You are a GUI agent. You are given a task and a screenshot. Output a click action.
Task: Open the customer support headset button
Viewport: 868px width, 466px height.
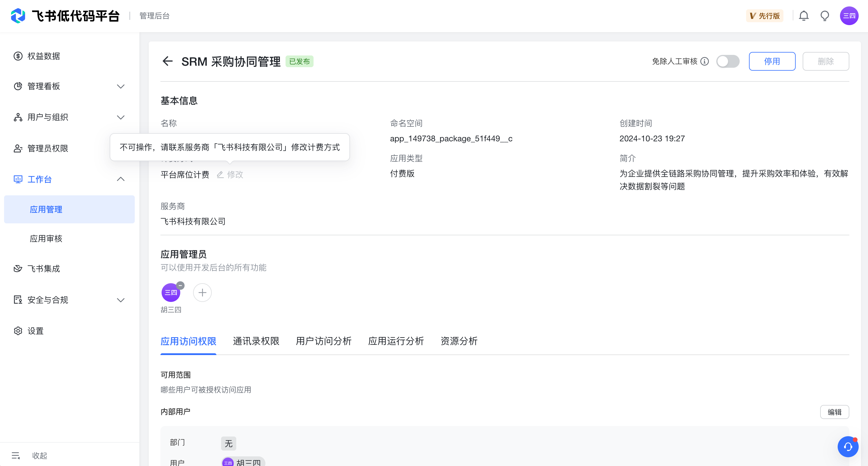pyautogui.click(x=848, y=447)
